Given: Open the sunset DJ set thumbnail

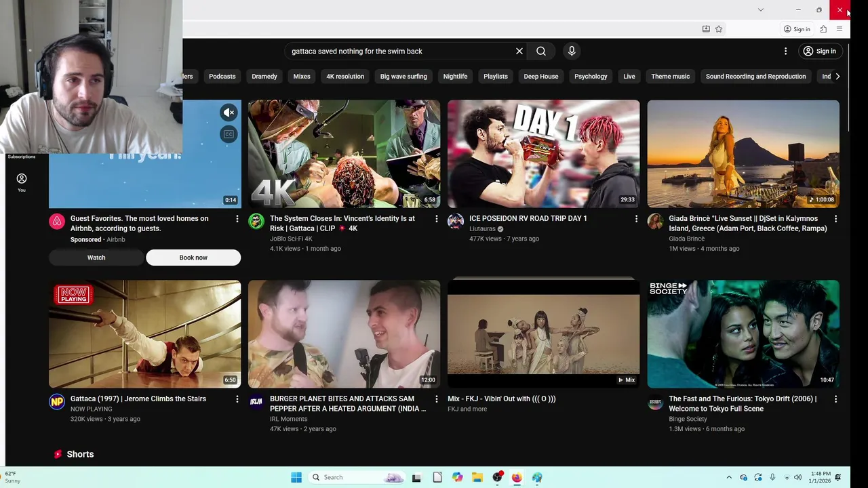Looking at the screenshot, I should pos(743,154).
